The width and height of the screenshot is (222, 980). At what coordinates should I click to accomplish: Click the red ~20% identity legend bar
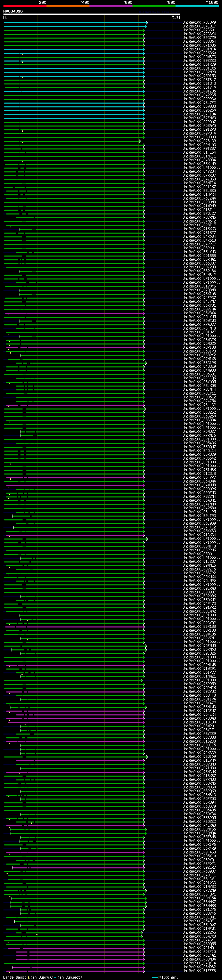pos(25,6)
